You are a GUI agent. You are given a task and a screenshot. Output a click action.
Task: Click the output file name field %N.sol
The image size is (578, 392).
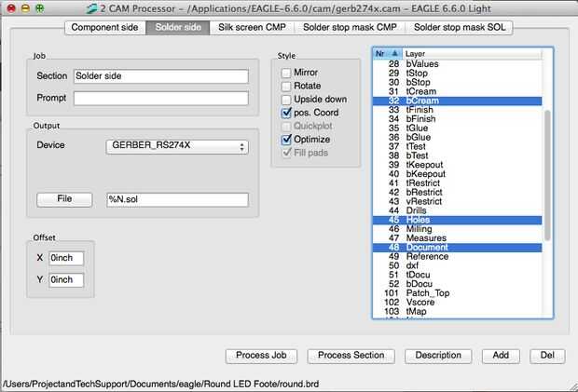pos(177,199)
